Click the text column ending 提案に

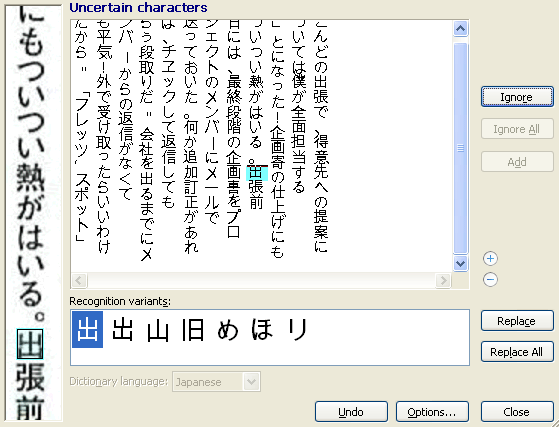[320, 136]
